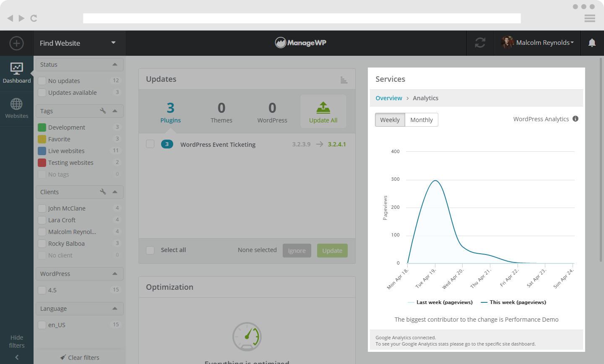The image size is (604, 364).
Task: Collapse the Status filter section
Action: tap(115, 64)
